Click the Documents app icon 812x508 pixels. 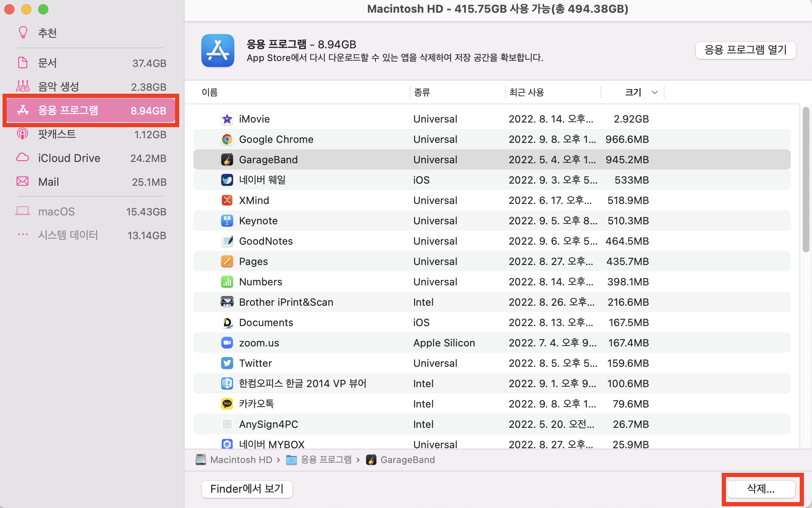click(x=227, y=323)
